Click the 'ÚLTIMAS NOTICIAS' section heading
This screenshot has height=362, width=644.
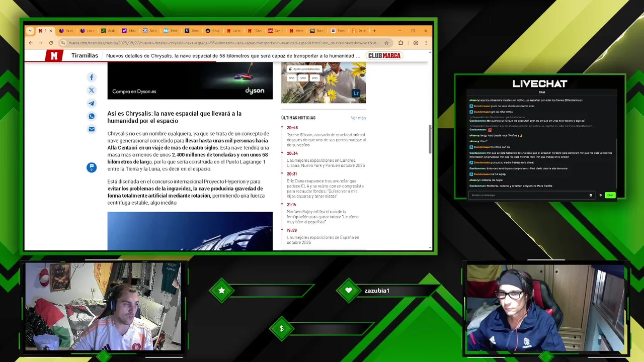pyautogui.click(x=298, y=118)
